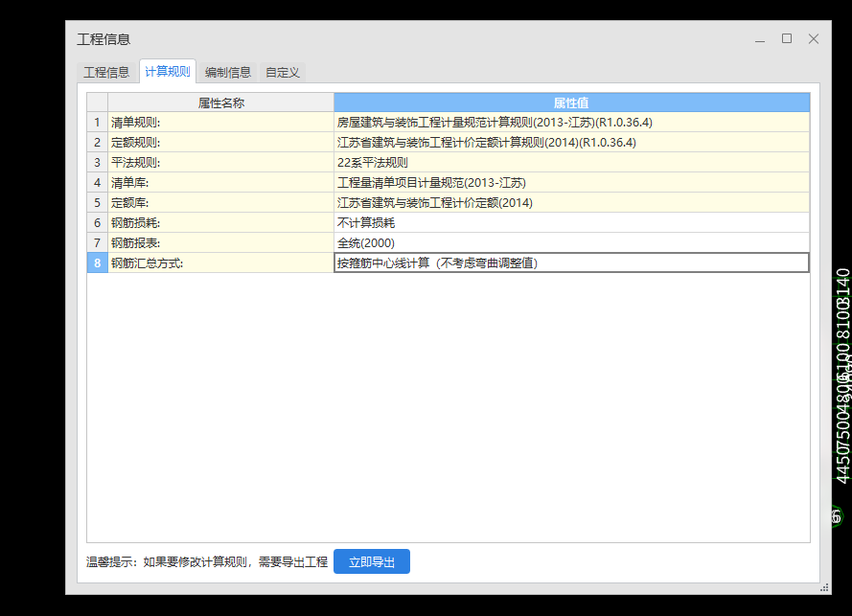Switch to the 工程信息 tab

[x=106, y=72]
